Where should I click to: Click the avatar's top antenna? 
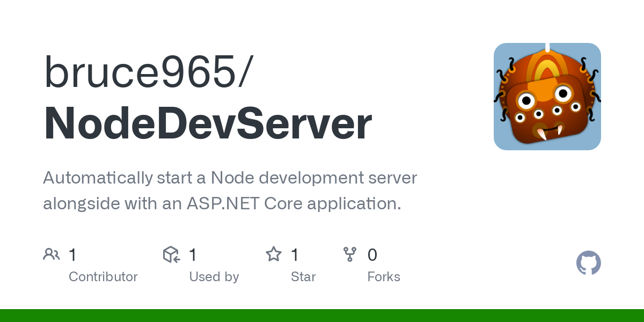547,47
